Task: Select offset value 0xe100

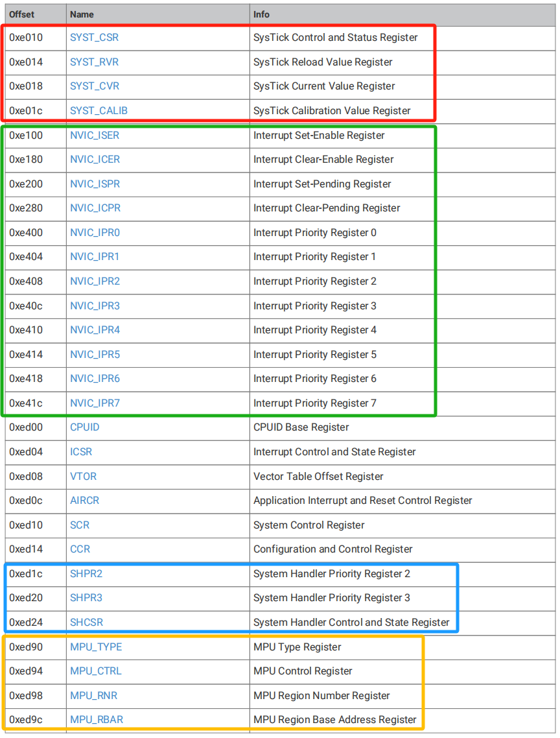Action: (x=26, y=136)
